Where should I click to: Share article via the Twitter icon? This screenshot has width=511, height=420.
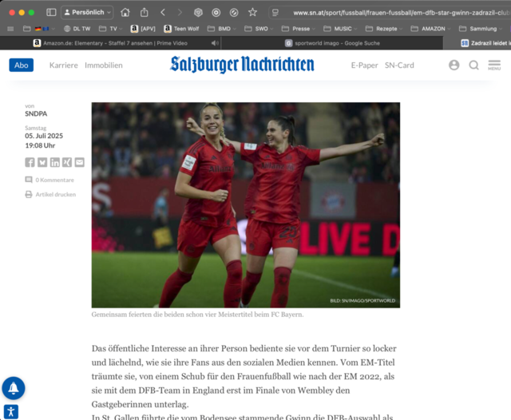[42, 162]
